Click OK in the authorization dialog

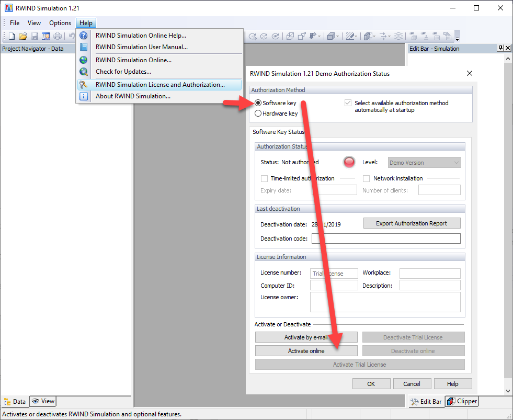pos(371,384)
